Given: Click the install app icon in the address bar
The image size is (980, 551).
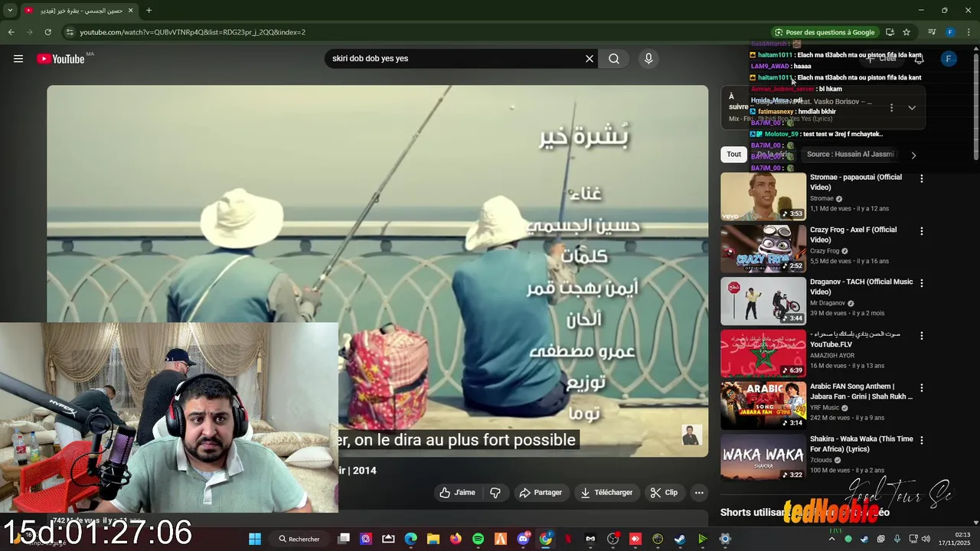Looking at the screenshot, I should point(890,32).
